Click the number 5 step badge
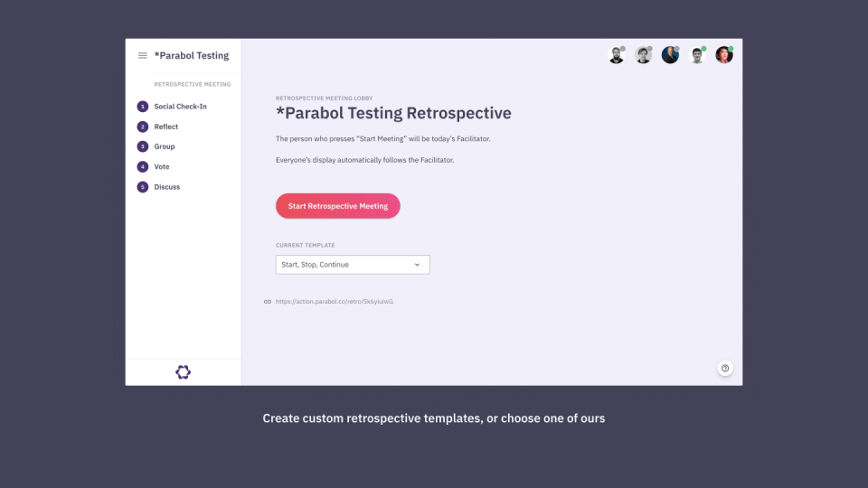This screenshot has height=488, width=868. (x=142, y=187)
